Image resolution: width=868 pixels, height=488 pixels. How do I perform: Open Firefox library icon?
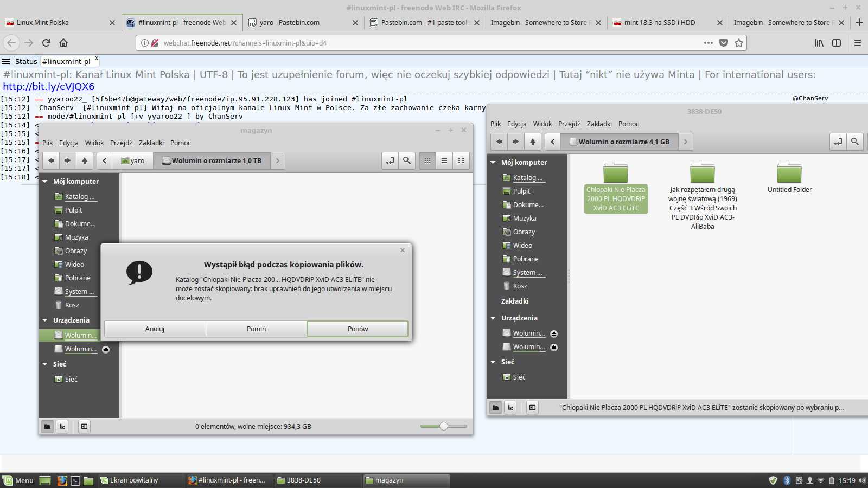(819, 43)
